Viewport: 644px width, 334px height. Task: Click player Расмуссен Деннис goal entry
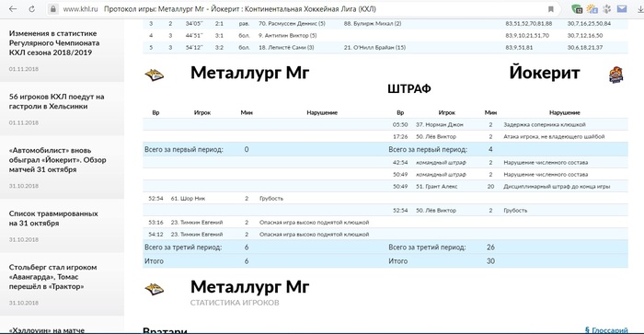pyautogui.click(x=292, y=24)
